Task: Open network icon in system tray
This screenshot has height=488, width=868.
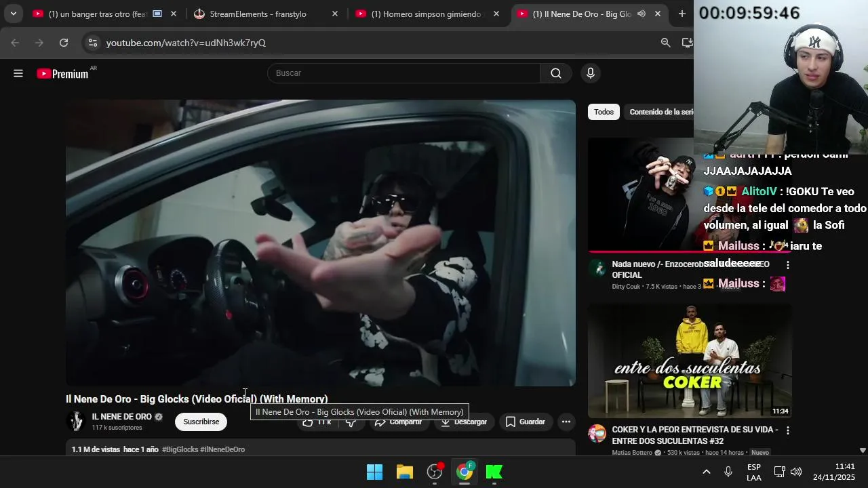Action: 779,472
